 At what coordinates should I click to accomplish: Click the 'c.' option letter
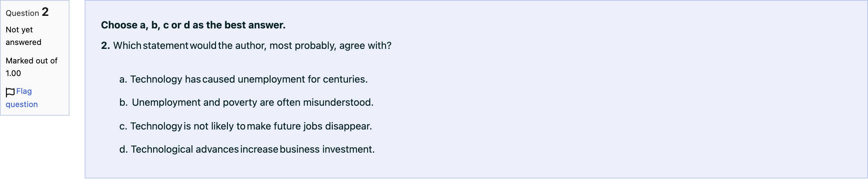pyautogui.click(x=123, y=127)
